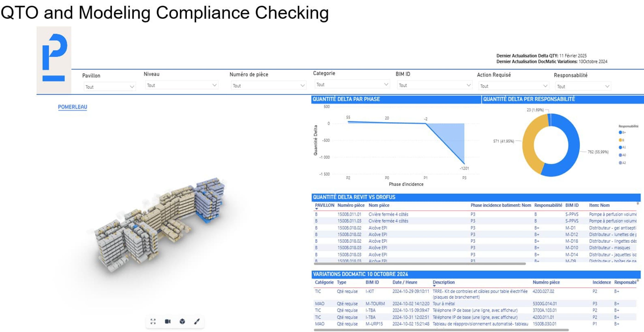This screenshot has width=644, height=332.
Task: Expand the Responsabilité filter dropdown
Action: coord(583,86)
